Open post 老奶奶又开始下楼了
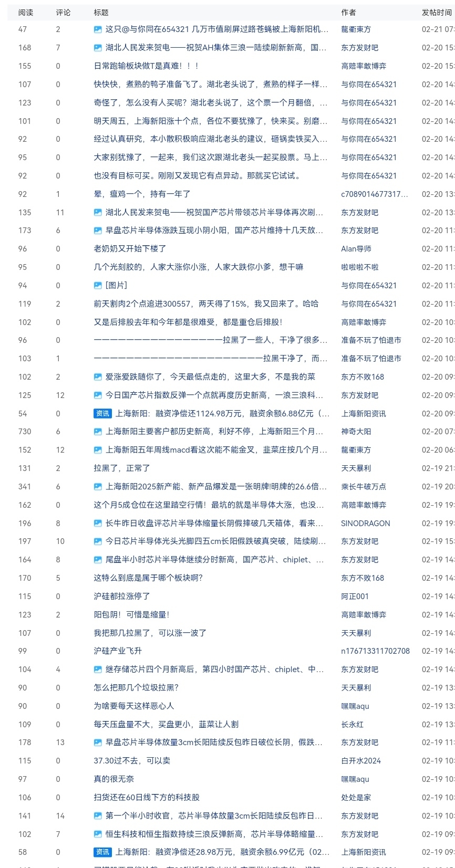 pos(130,249)
